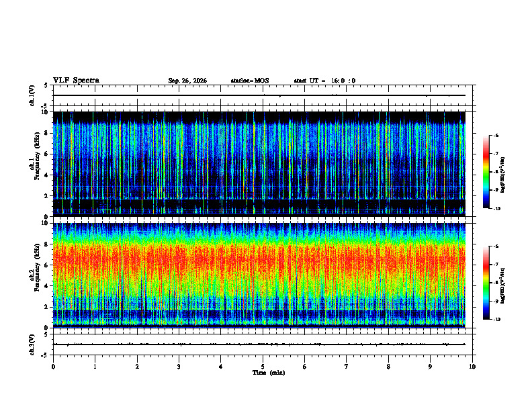Viewport: 532px width, 411px height.
Task: Click the dark 1 kHz band in ch.1 spectrogram
Action: coord(259,204)
